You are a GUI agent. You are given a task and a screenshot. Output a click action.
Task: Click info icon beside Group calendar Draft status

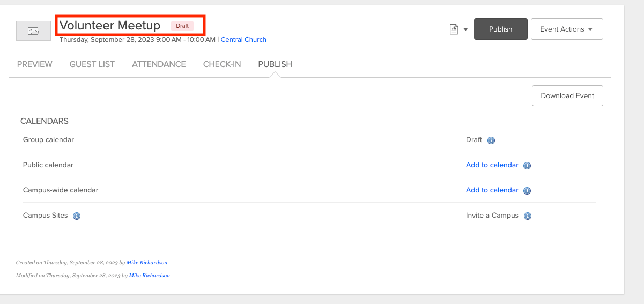click(491, 140)
